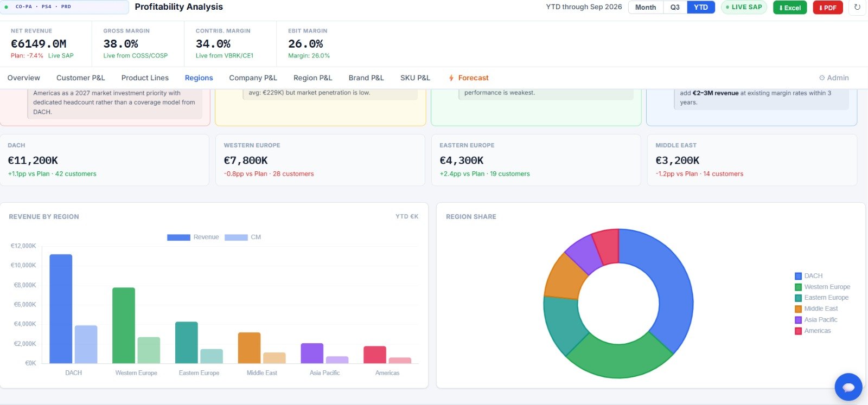Click the DACH region card
868x405 pixels.
(x=104, y=160)
